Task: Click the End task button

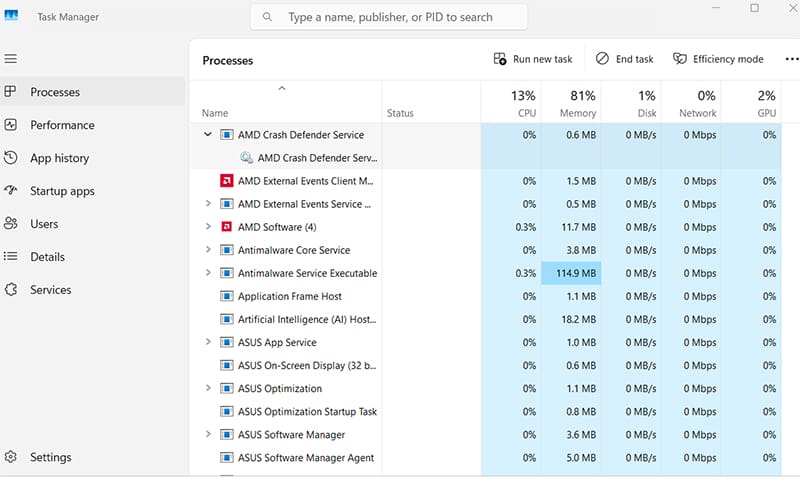Action: [x=624, y=59]
